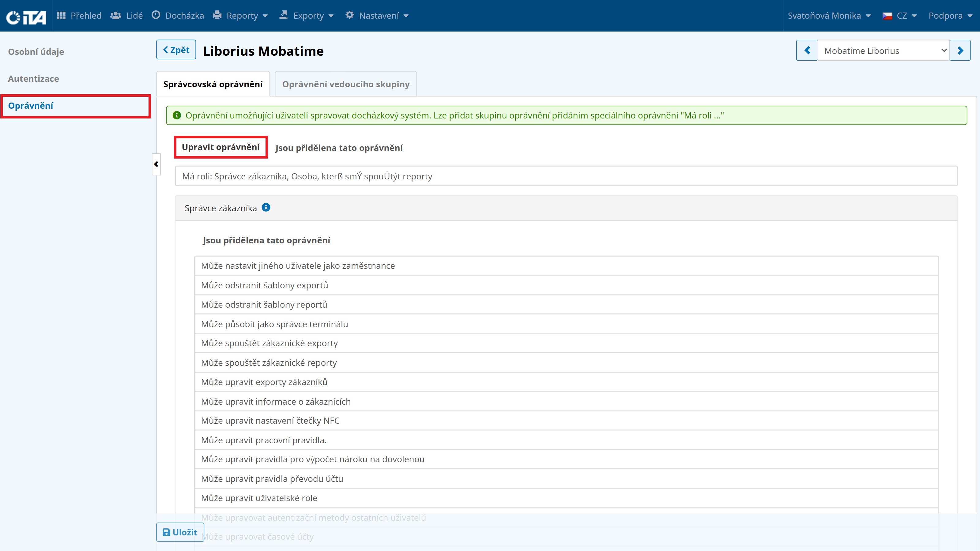
Task: Click the green info icon in the notice
Action: point(177,115)
